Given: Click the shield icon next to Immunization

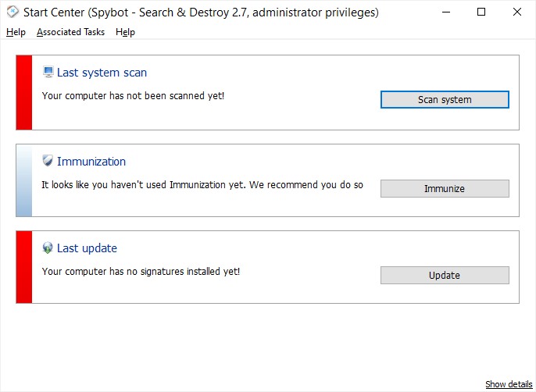Looking at the screenshot, I should (48, 161).
